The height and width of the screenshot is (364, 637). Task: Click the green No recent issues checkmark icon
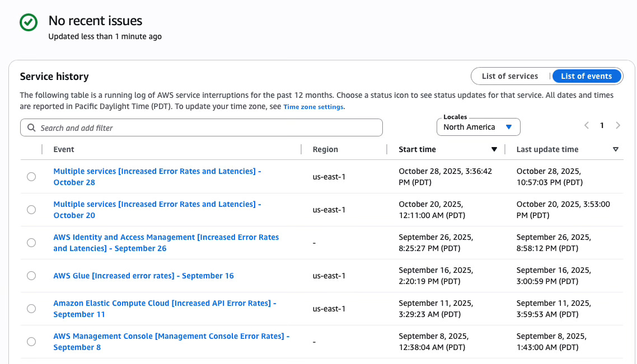pos(29,22)
